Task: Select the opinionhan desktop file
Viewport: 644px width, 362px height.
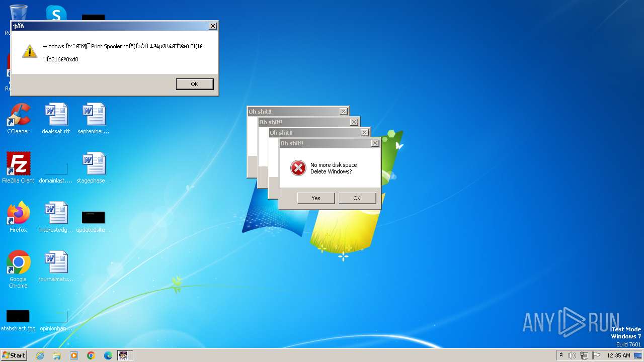Action: (56, 320)
